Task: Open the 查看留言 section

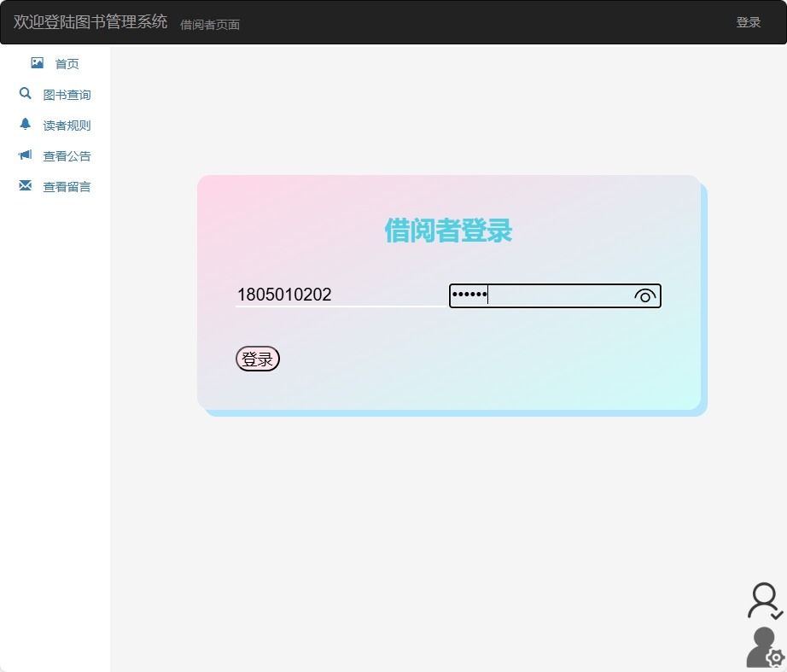Action: point(67,186)
